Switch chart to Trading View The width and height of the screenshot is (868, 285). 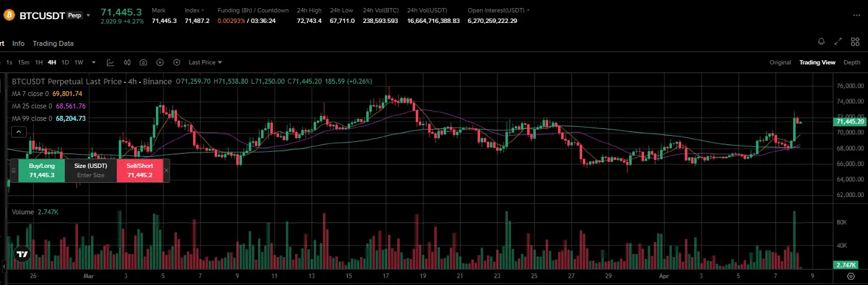pyautogui.click(x=817, y=63)
